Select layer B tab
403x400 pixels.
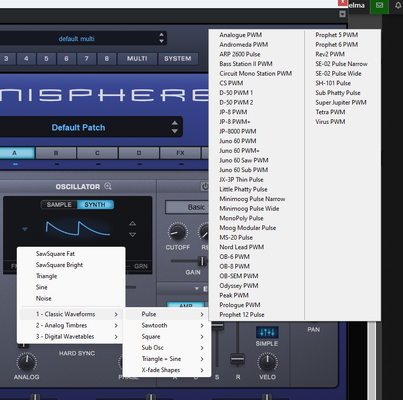pos(56,153)
